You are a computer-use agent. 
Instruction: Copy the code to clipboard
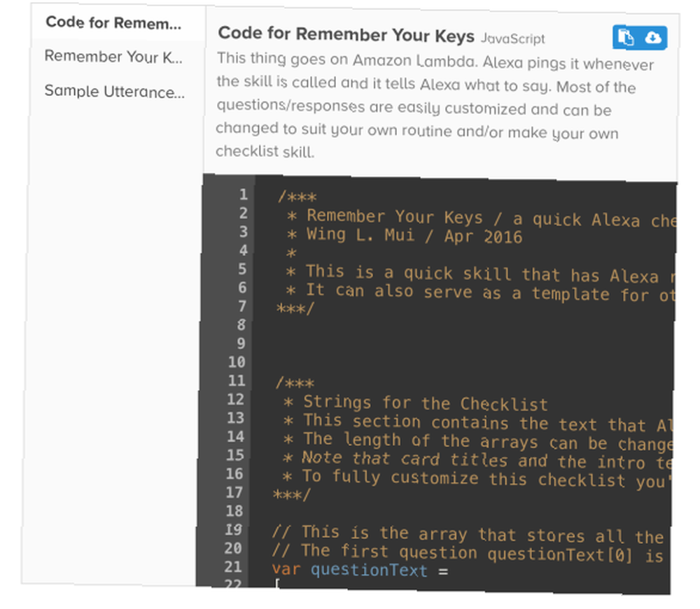[x=626, y=38]
